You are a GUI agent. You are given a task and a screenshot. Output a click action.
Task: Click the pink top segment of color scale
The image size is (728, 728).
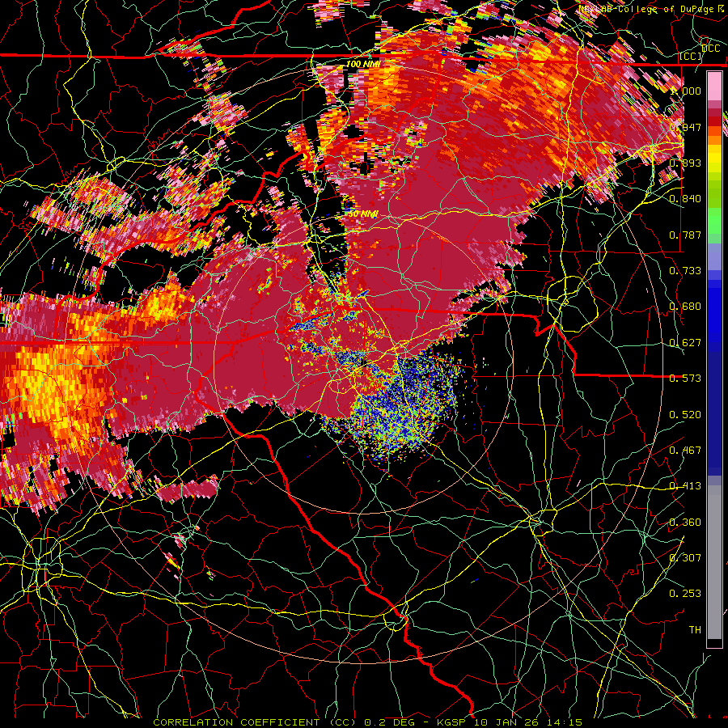tap(714, 86)
